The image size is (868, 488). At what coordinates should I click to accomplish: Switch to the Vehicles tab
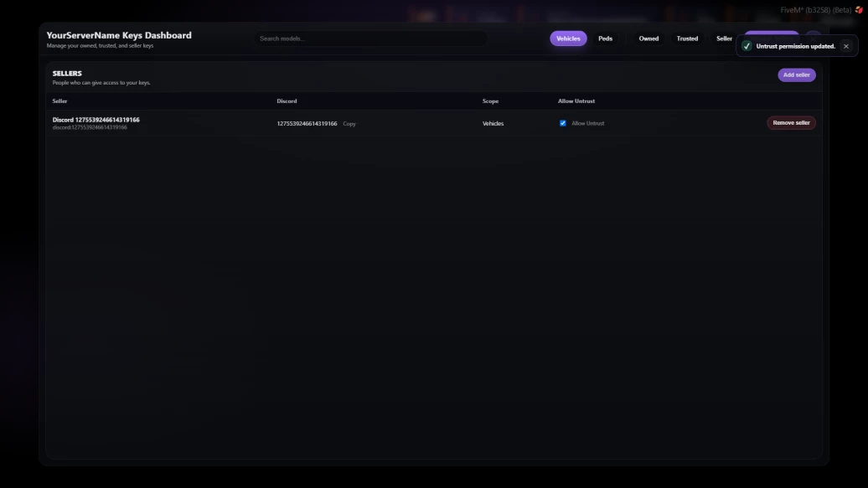[568, 39]
